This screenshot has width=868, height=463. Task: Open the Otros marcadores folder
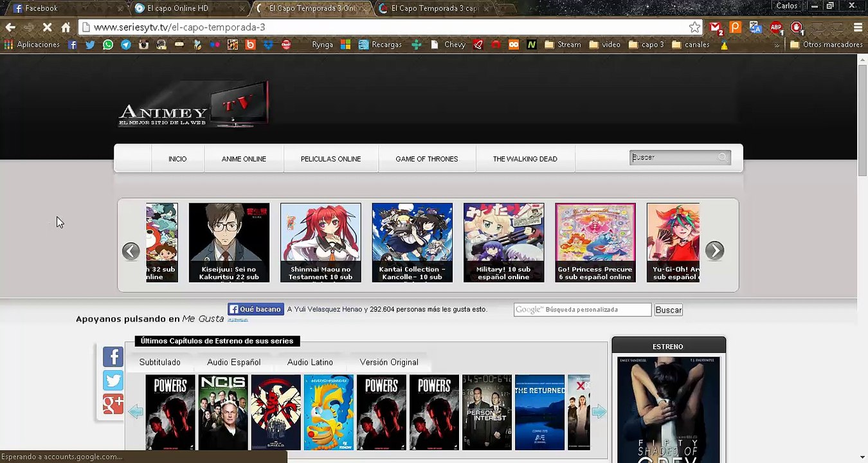pos(826,45)
